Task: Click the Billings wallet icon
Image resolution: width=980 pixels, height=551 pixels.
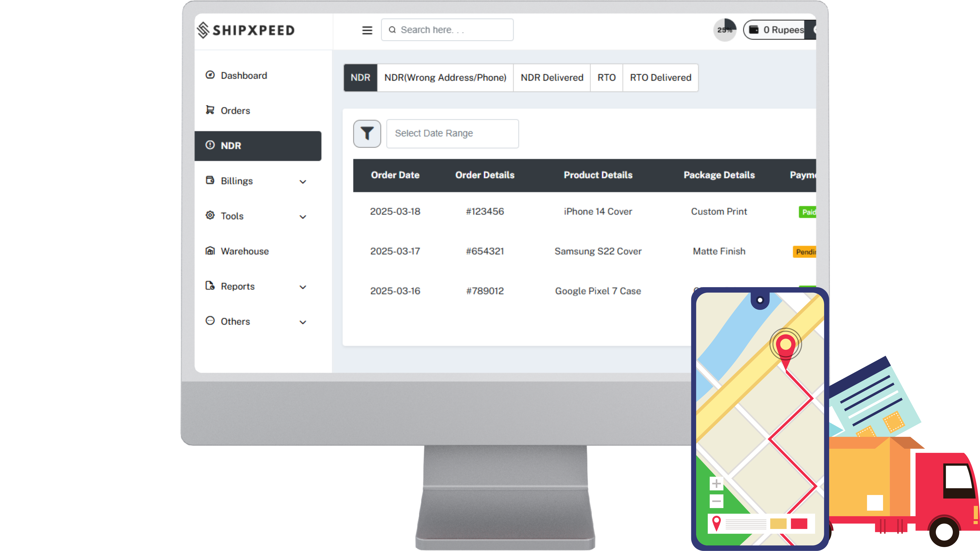Action: tap(210, 180)
